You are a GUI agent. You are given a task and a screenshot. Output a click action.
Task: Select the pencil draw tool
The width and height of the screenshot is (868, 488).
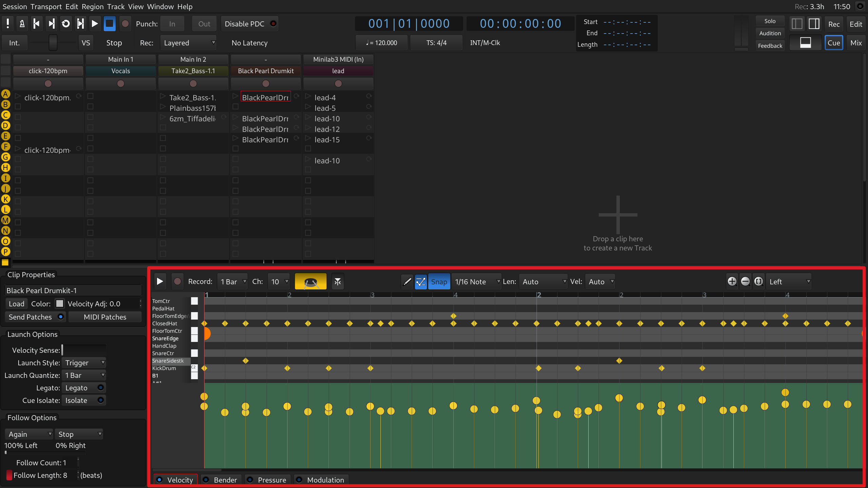[407, 282]
